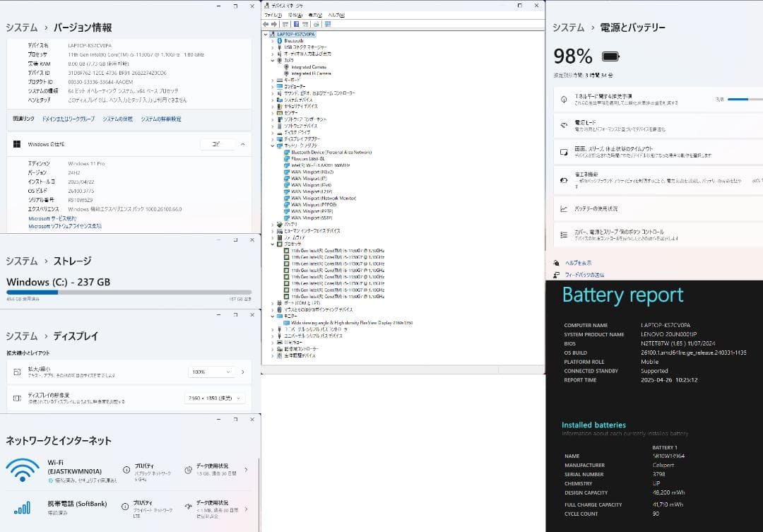Select the Bluetooth Device (Personal Area Network) adapter

click(331, 153)
